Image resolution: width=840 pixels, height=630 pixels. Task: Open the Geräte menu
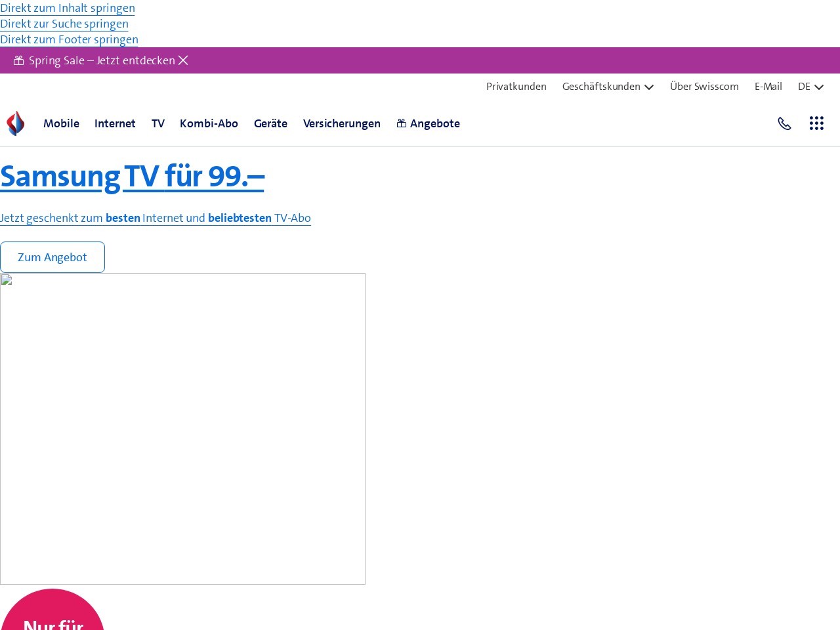pos(270,123)
